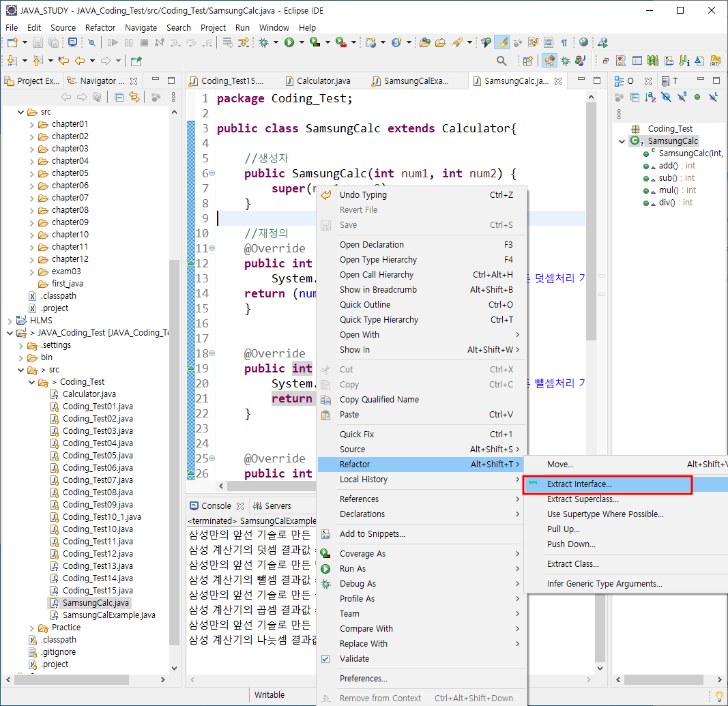The width and height of the screenshot is (728, 706).
Task: Select Pull Up... refactor option
Action: (626, 529)
